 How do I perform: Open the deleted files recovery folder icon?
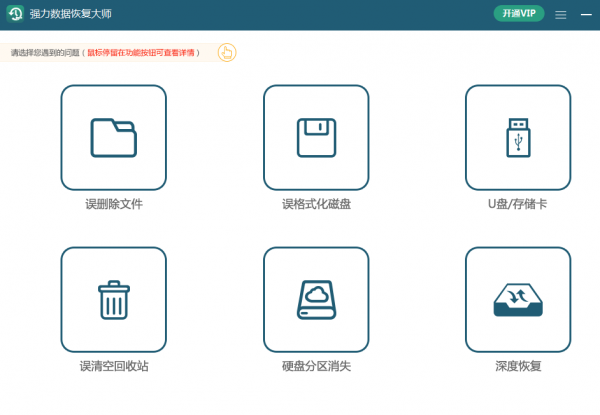114,137
